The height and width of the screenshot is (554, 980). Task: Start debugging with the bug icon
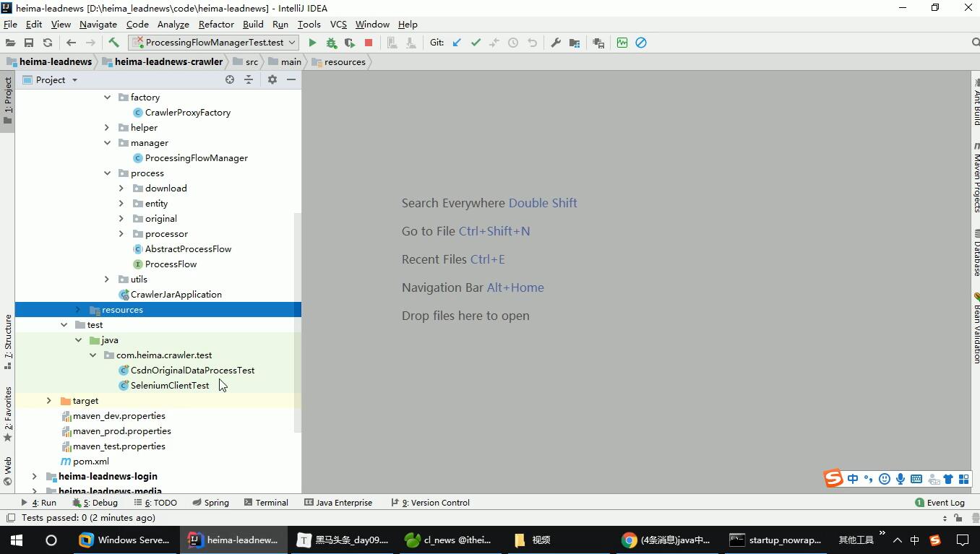point(331,43)
